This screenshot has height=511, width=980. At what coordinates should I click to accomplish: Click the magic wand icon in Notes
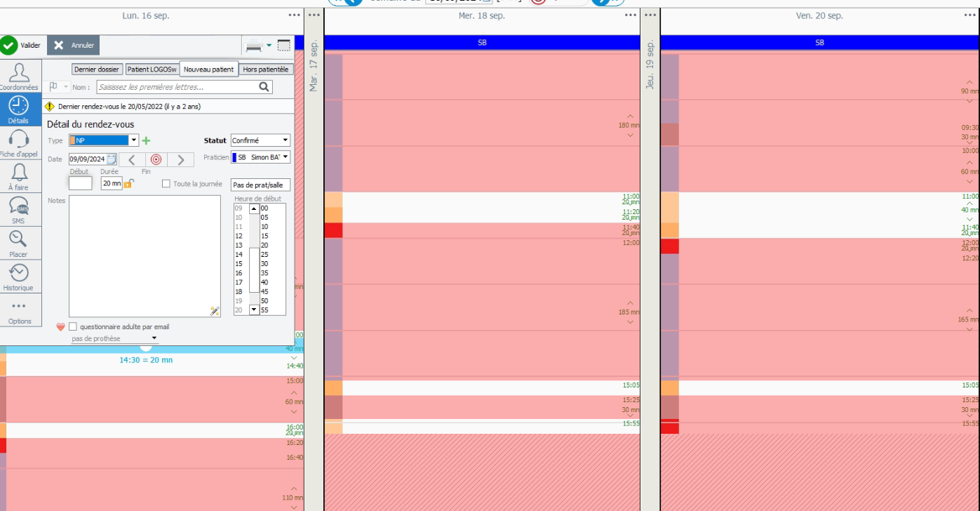215,311
